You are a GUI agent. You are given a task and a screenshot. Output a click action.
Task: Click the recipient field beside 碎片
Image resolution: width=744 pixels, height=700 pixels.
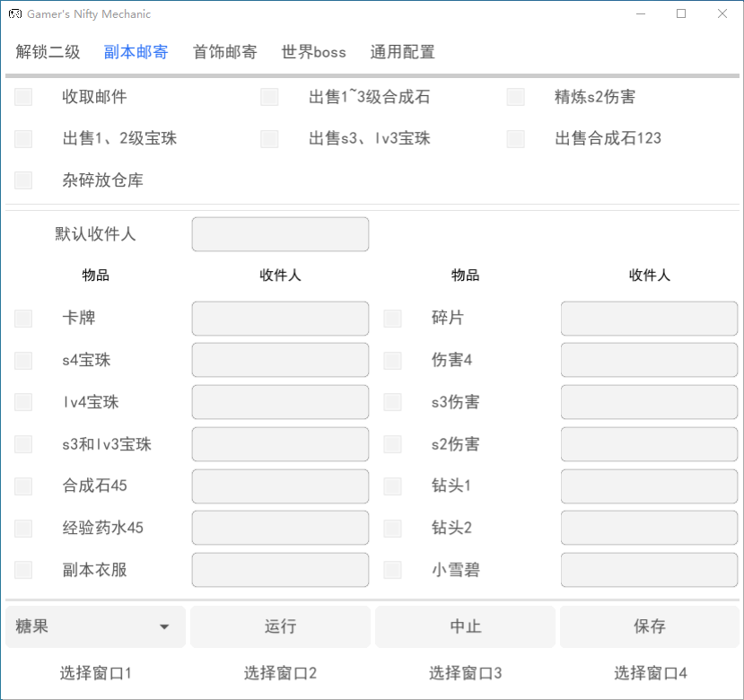tap(649, 319)
